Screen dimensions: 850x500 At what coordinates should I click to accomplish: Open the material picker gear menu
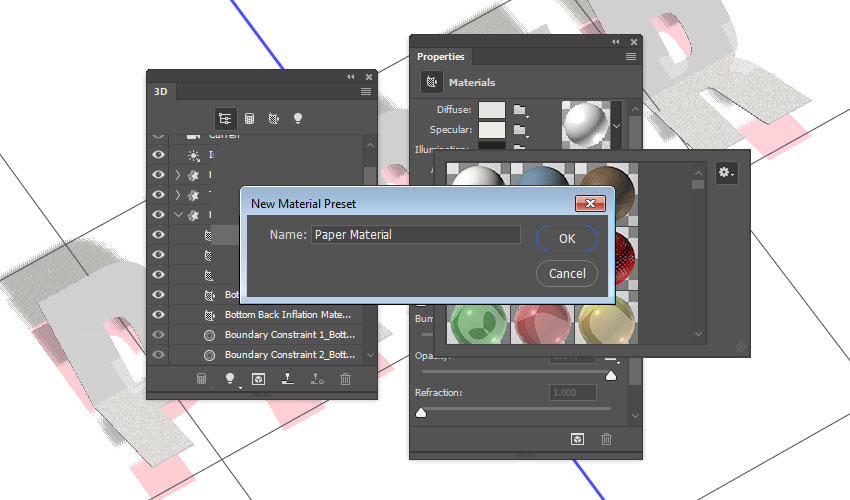[726, 173]
